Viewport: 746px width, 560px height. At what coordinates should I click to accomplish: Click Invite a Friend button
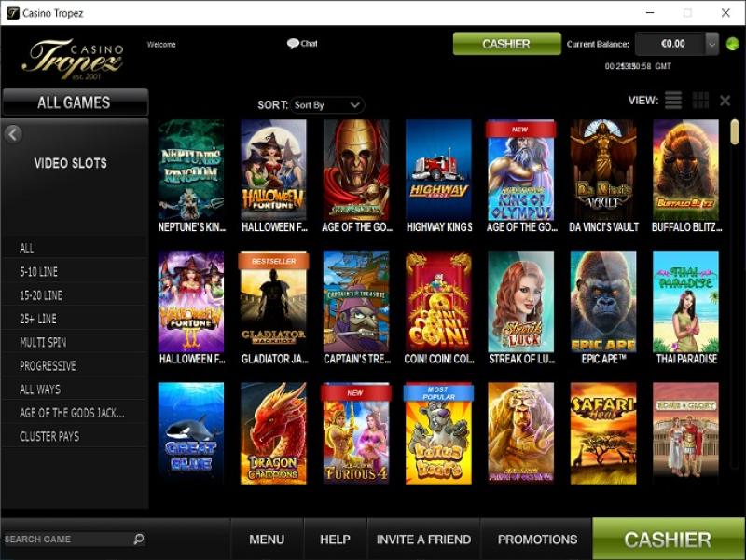(x=423, y=540)
